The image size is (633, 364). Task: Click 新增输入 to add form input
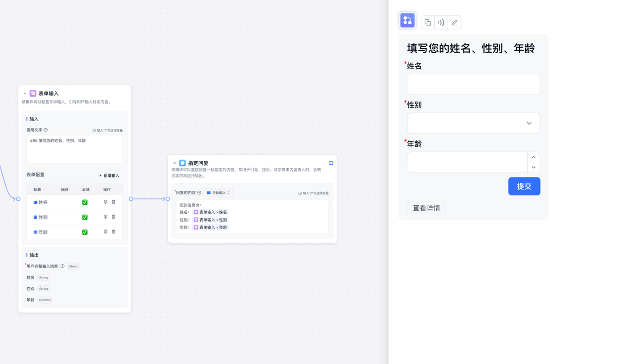pyautogui.click(x=109, y=176)
